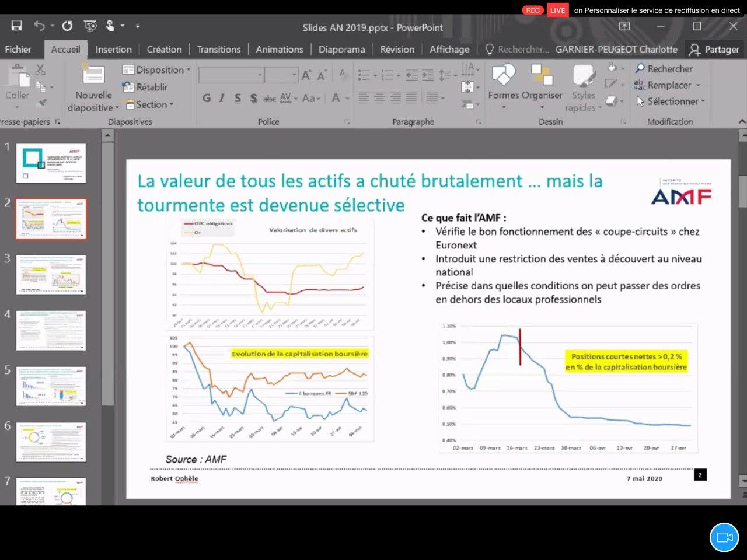Click the Styles rapides icon
The height and width of the screenshot is (560, 747).
pyautogui.click(x=584, y=76)
